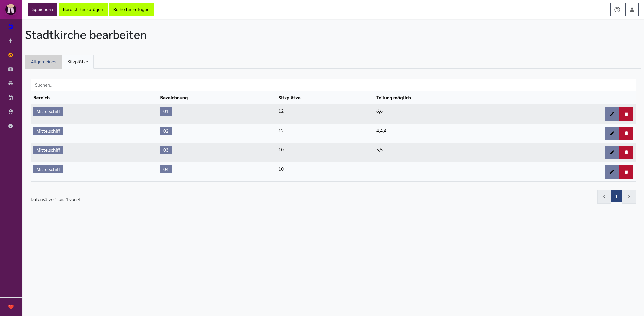Click Datensätze 1 bis 4 von 4 text
Viewport: 644px width, 316px height.
[x=56, y=199]
